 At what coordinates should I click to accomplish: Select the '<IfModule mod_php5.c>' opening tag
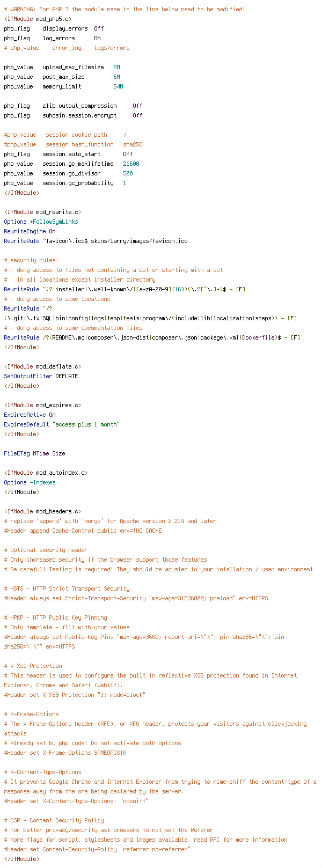[38, 19]
